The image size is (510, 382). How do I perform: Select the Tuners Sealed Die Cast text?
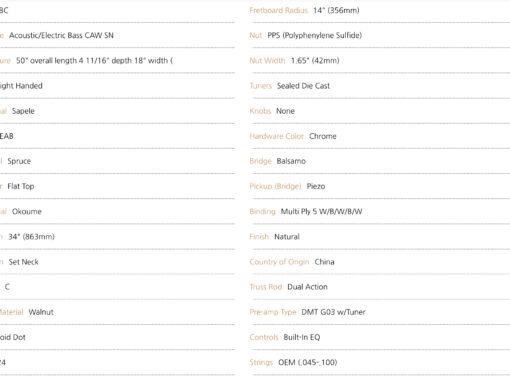(303, 86)
